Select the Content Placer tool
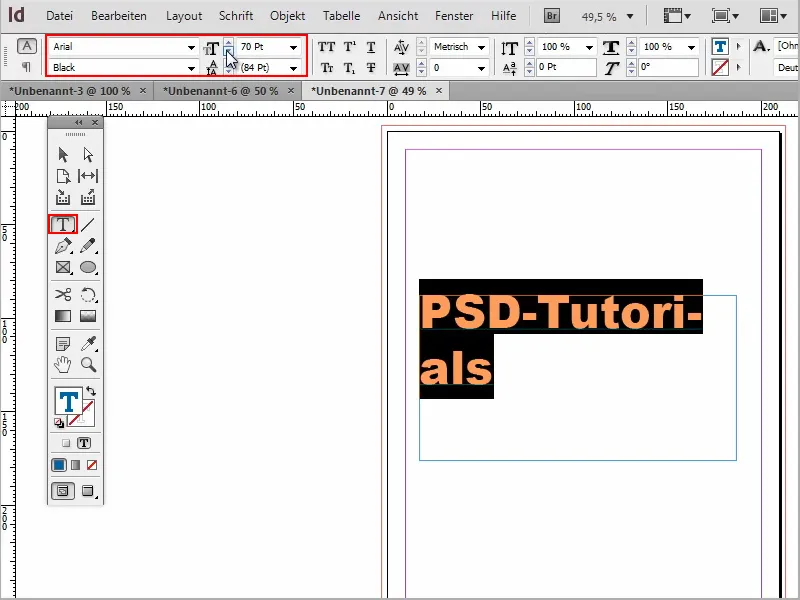This screenshot has height=600, width=800. point(88,197)
